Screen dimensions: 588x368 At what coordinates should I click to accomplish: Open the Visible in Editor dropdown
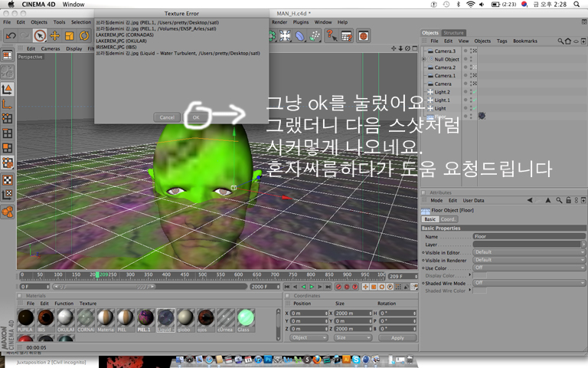click(529, 252)
